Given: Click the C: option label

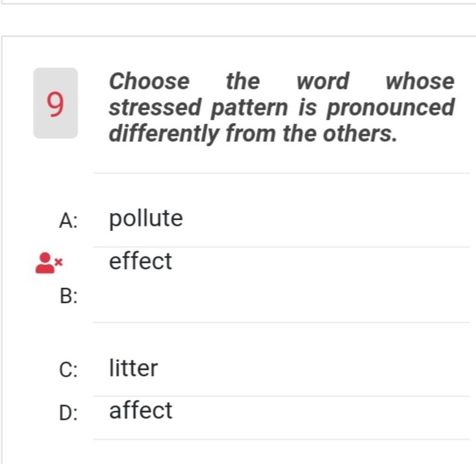Looking at the screenshot, I should 69,370.
